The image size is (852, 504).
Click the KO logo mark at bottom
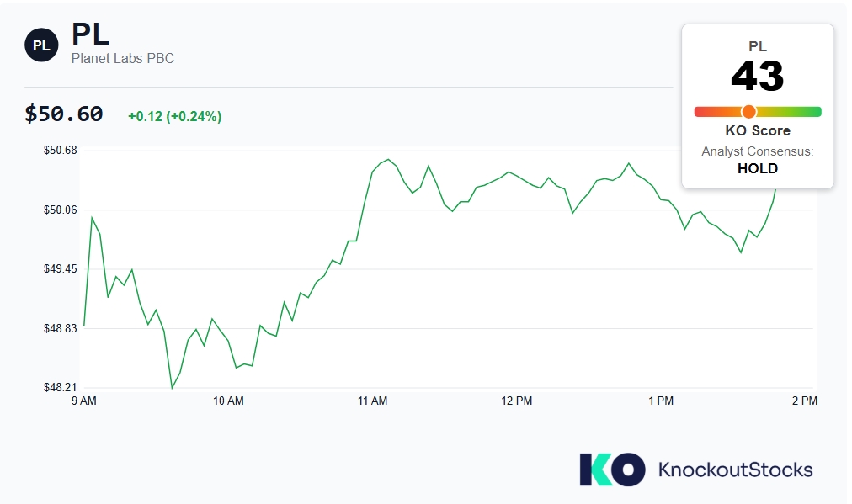(612, 470)
